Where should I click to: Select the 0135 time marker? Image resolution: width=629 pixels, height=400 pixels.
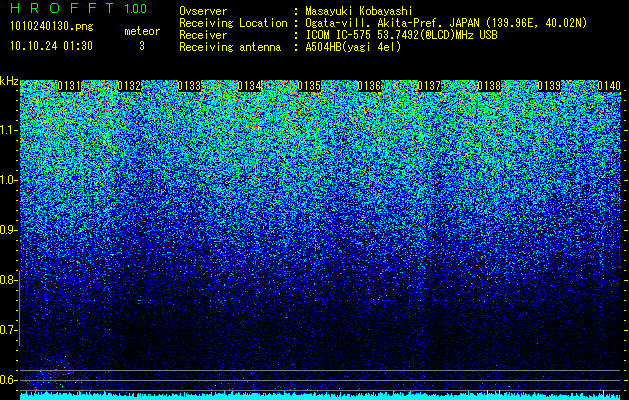coord(309,86)
